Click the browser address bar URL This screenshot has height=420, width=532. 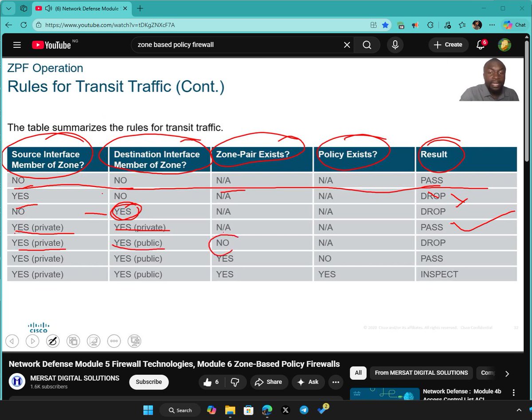[110, 25]
